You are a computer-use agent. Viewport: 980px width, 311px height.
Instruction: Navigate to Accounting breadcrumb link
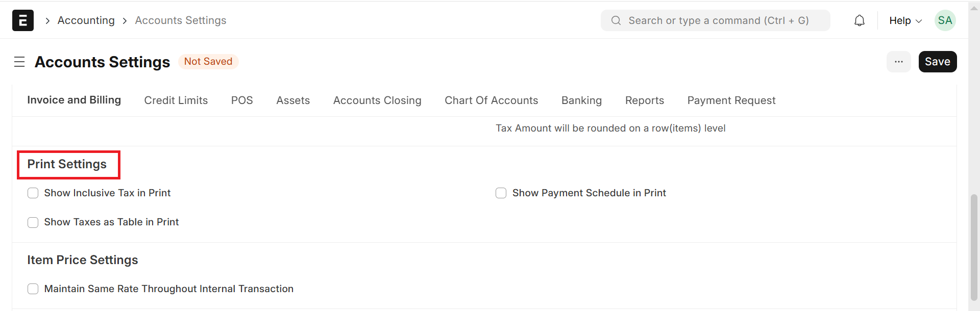point(86,20)
